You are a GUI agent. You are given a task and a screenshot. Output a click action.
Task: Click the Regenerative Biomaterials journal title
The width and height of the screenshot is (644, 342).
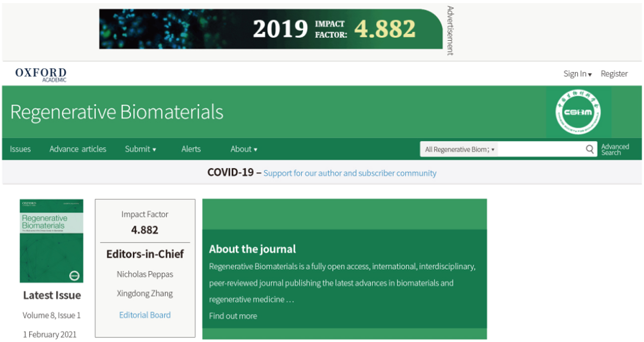point(116,112)
